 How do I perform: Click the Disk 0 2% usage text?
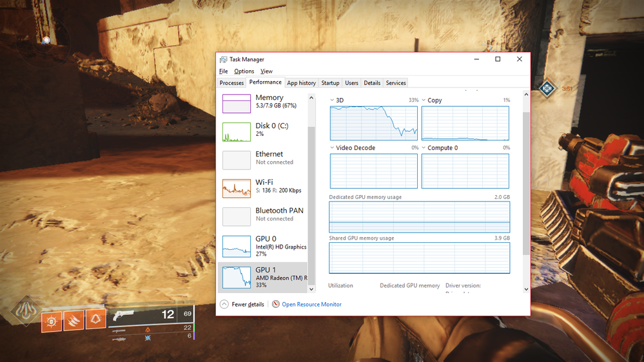click(x=259, y=134)
